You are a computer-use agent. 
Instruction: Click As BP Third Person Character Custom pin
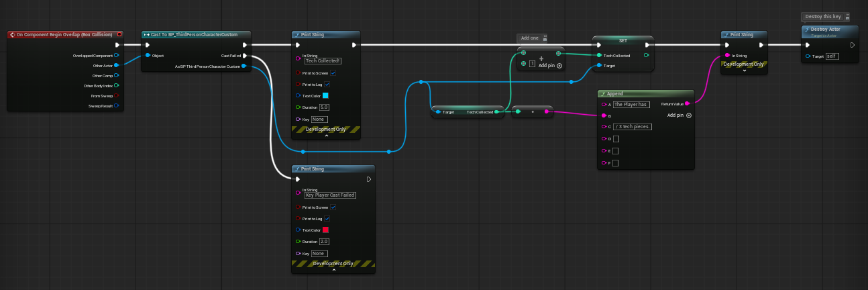pos(245,66)
